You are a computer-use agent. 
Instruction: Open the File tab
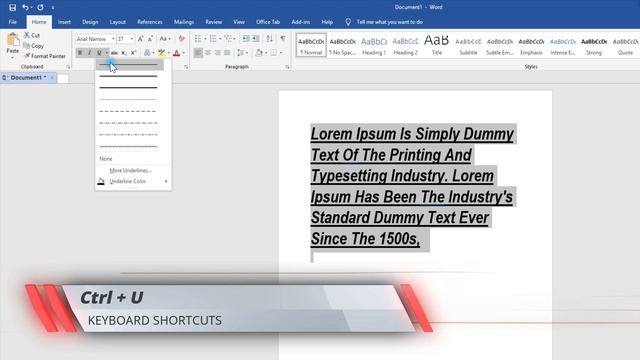[13, 22]
